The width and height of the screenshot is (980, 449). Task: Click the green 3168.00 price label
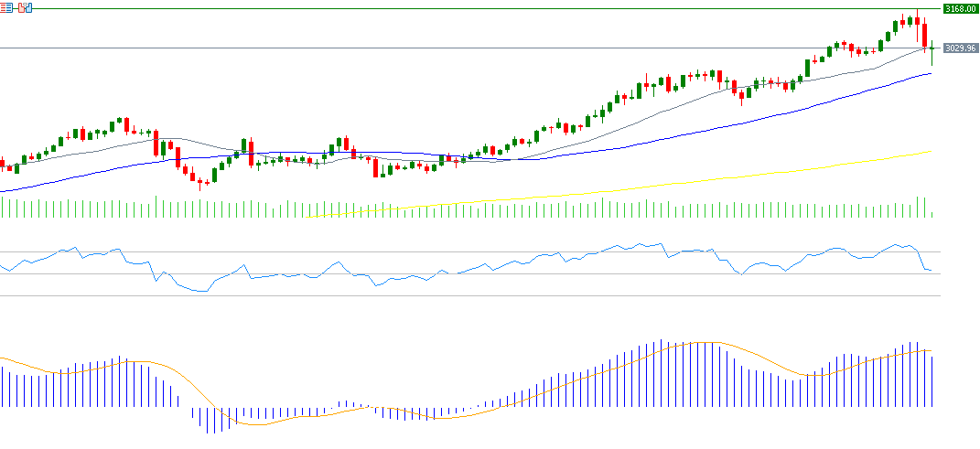coord(960,8)
